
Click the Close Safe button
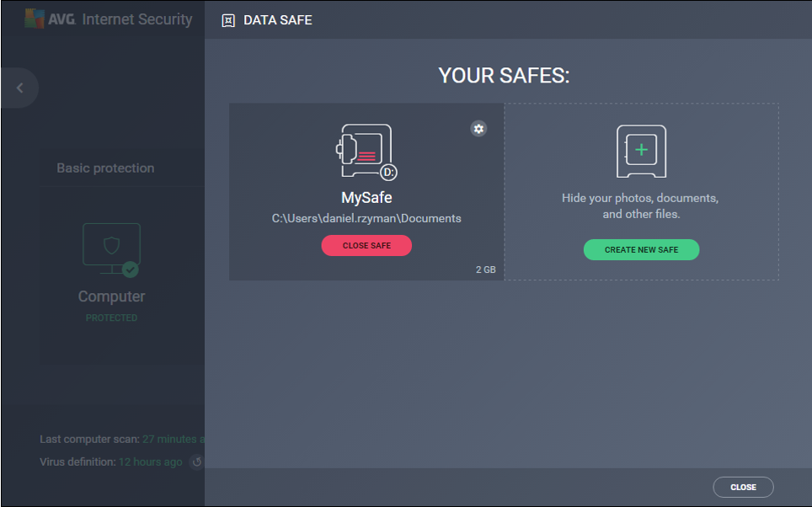366,245
